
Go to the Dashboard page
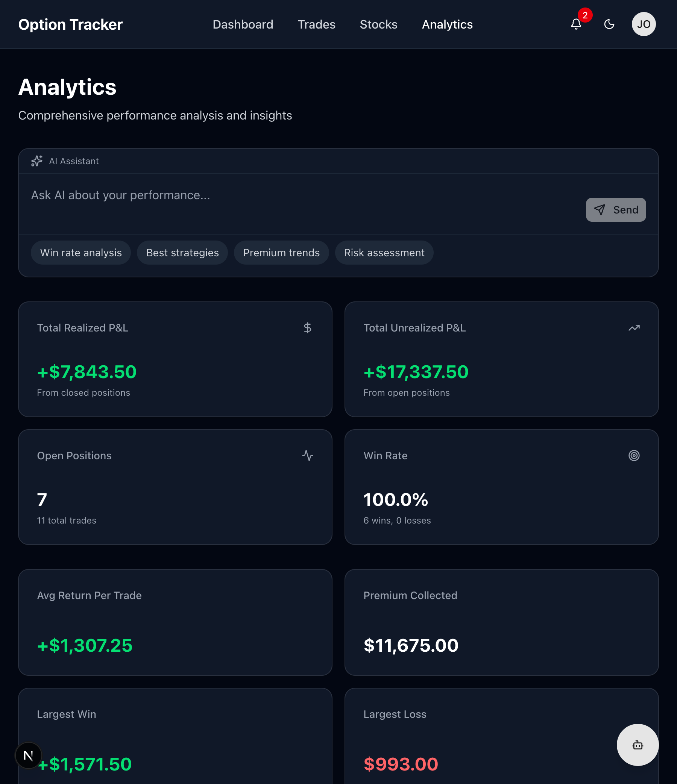click(x=243, y=24)
